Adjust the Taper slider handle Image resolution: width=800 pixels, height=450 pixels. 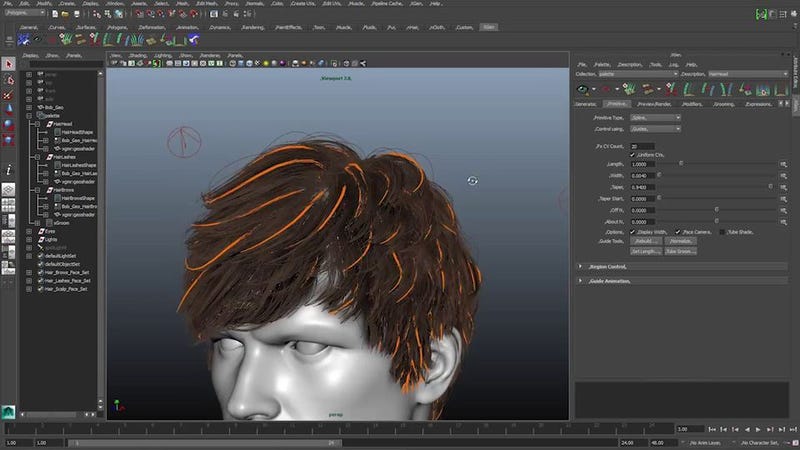(770, 187)
